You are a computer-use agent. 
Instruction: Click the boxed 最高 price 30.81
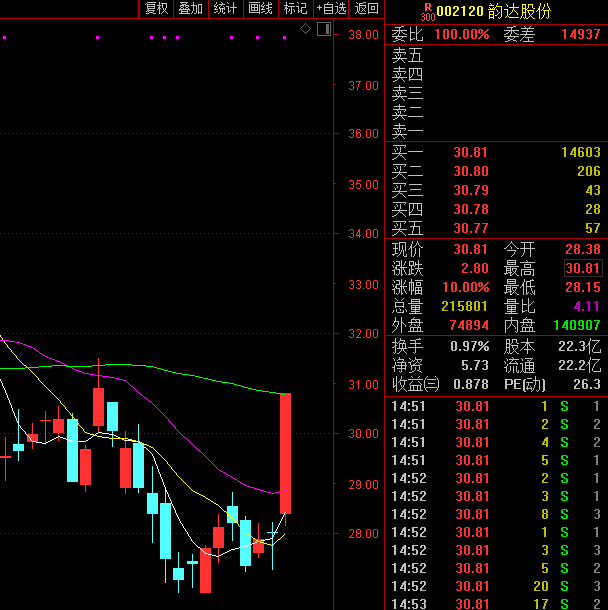[583, 268]
